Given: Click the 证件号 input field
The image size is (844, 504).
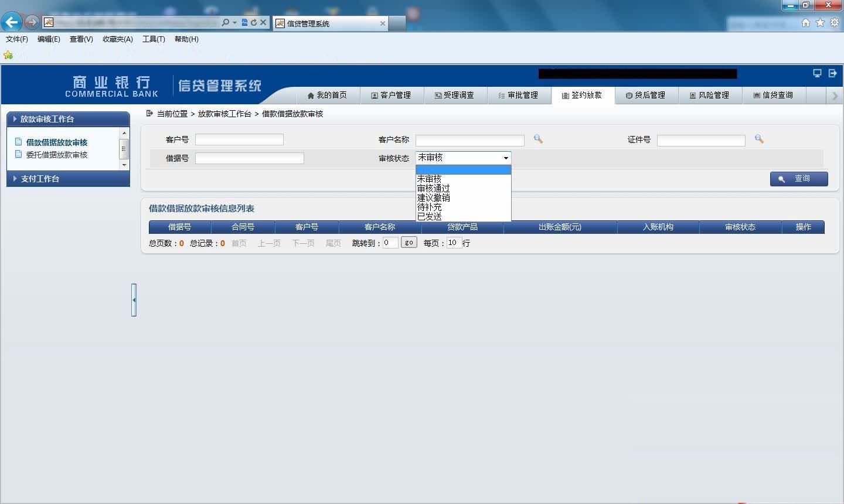Looking at the screenshot, I should 701,141.
